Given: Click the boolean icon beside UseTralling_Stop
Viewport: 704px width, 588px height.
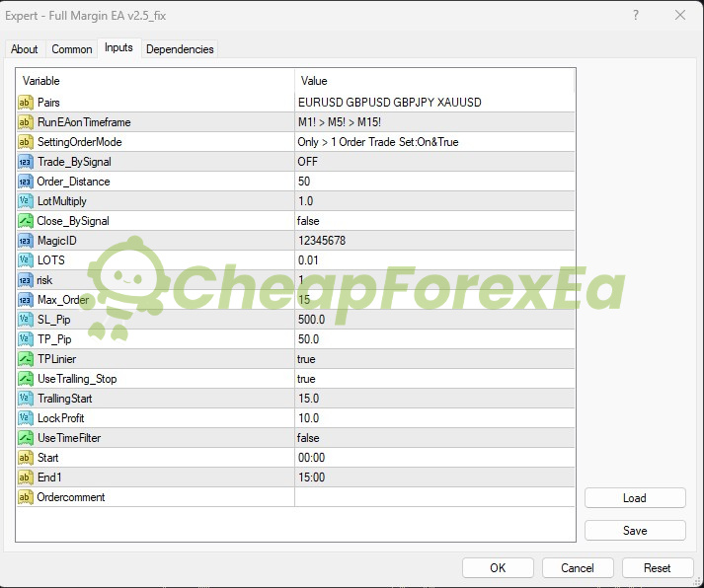Looking at the screenshot, I should (26, 379).
